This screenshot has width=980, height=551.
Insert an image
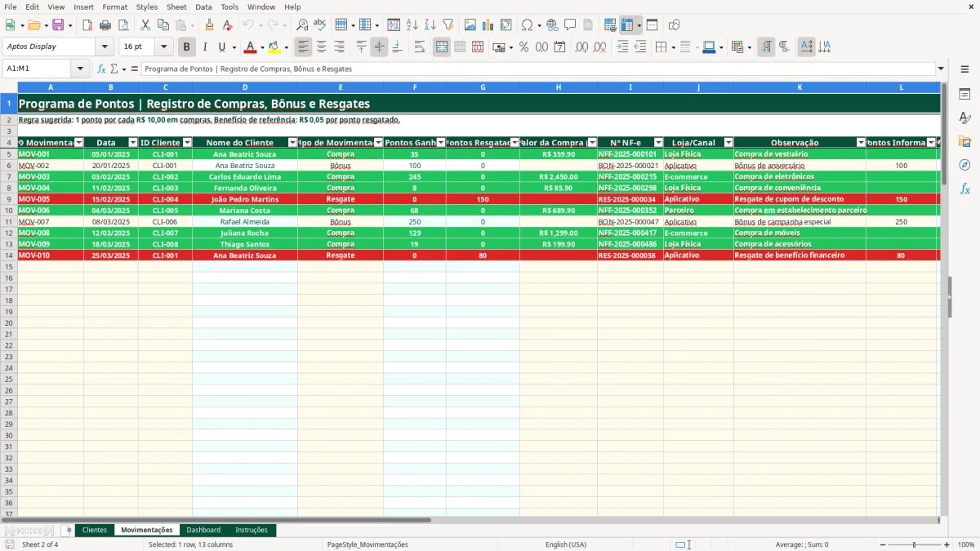(x=470, y=25)
